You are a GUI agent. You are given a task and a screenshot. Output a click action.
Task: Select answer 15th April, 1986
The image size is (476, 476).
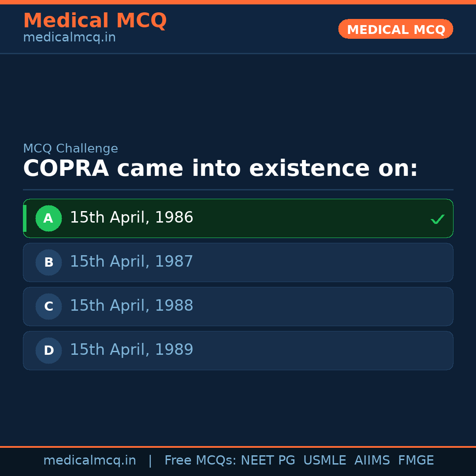[131, 218]
